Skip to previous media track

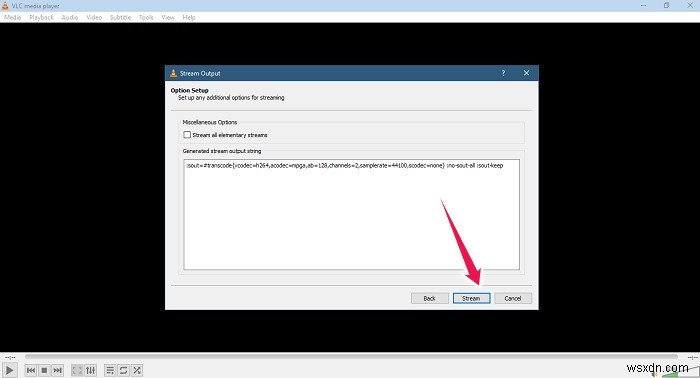point(31,370)
